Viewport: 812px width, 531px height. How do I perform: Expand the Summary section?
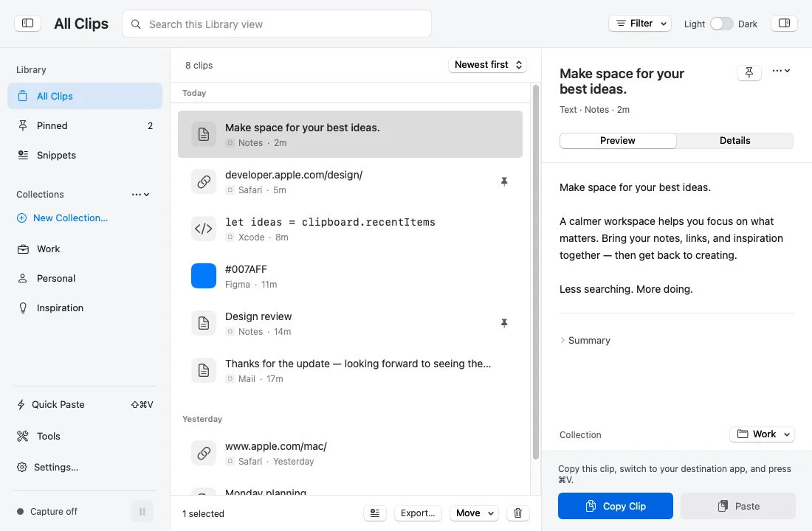point(585,340)
